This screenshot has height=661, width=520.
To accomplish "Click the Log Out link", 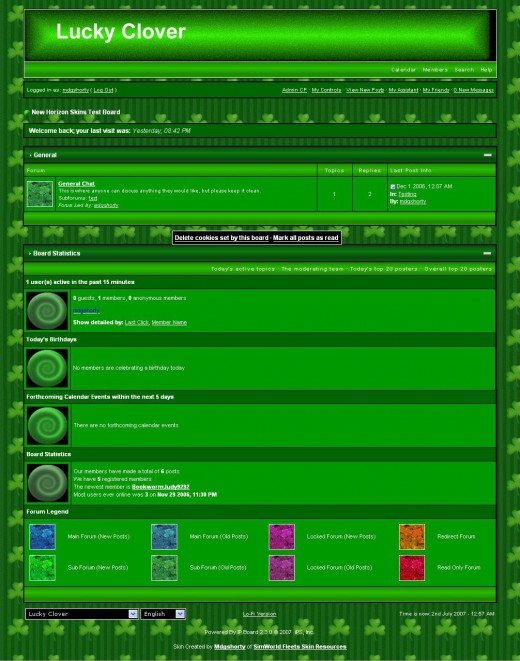I will pos(103,90).
